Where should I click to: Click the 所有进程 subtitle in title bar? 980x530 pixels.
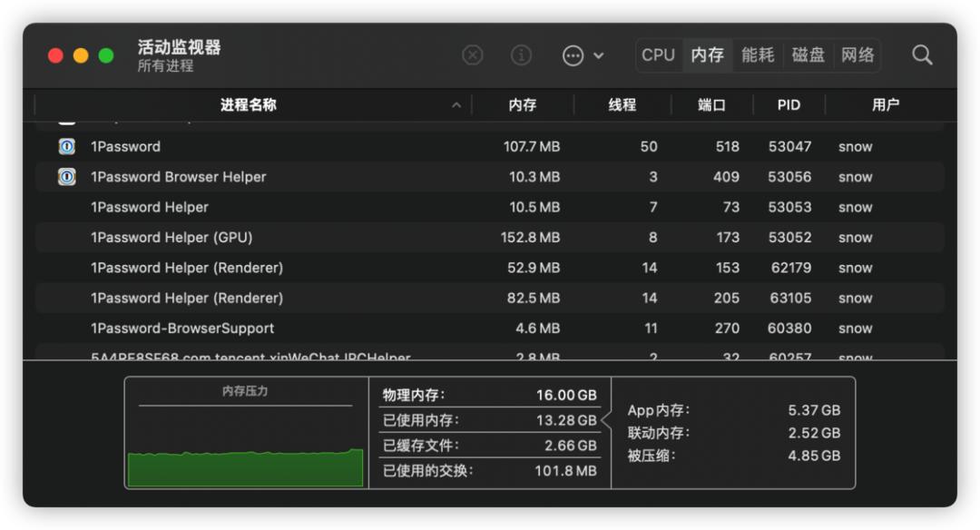(x=165, y=66)
